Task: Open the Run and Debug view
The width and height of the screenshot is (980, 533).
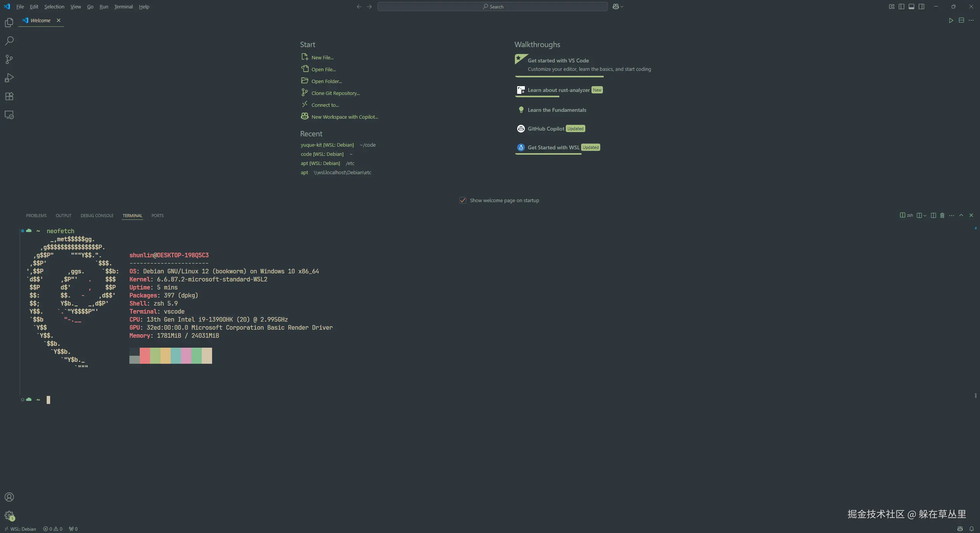Action: click(9, 78)
